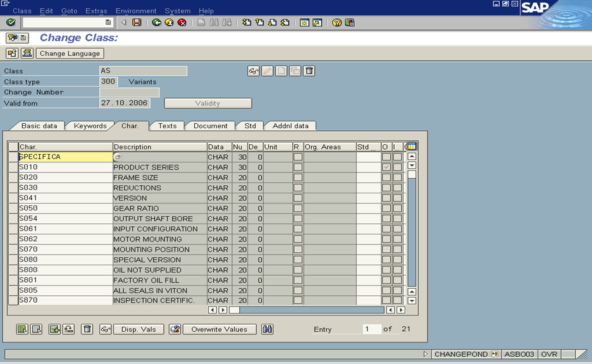
Task: Click the Customize local layout icon
Action: pyautogui.click(x=350, y=23)
